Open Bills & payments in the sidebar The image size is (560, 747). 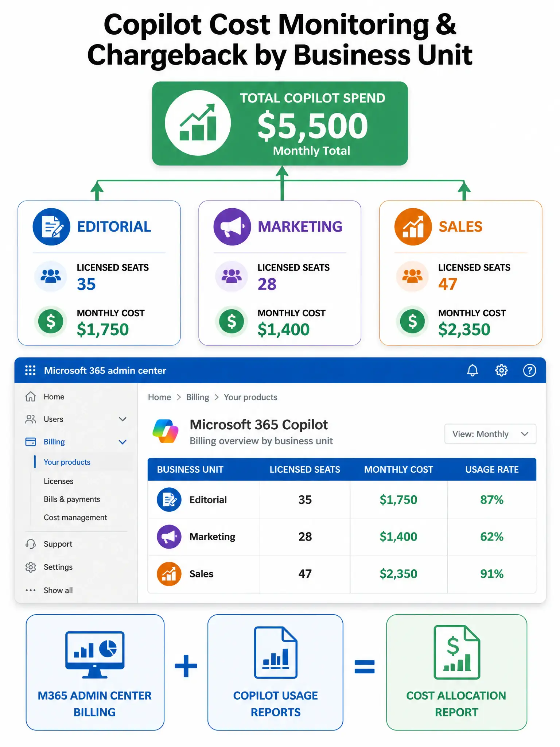pyautogui.click(x=72, y=499)
